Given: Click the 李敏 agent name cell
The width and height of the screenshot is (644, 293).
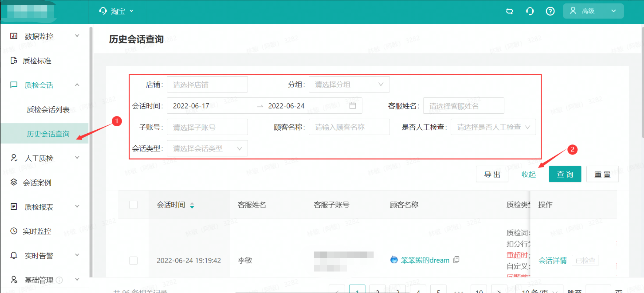Looking at the screenshot, I should coord(245,260).
